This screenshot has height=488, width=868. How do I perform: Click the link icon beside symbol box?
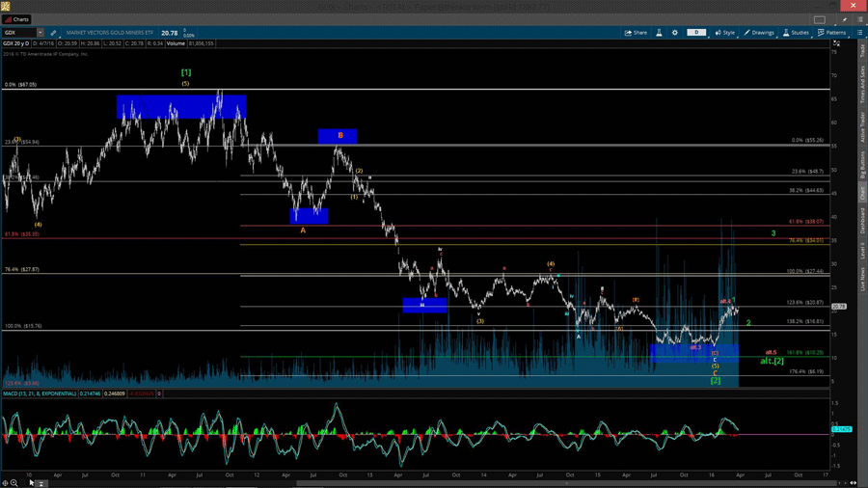coord(54,33)
